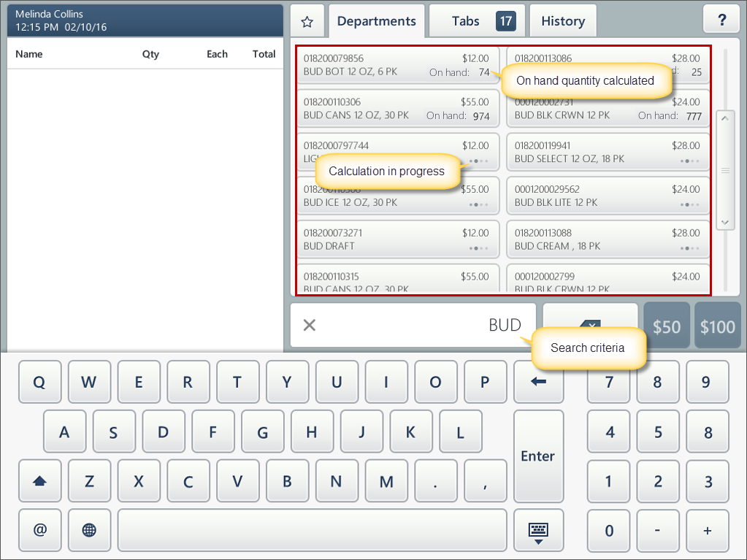Tap the @ symbol key
747x560 pixels.
pos(40,530)
